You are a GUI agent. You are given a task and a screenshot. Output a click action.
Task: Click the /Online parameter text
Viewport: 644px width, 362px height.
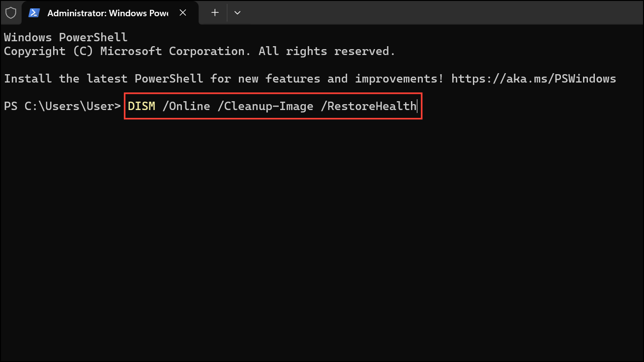click(x=186, y=106)
